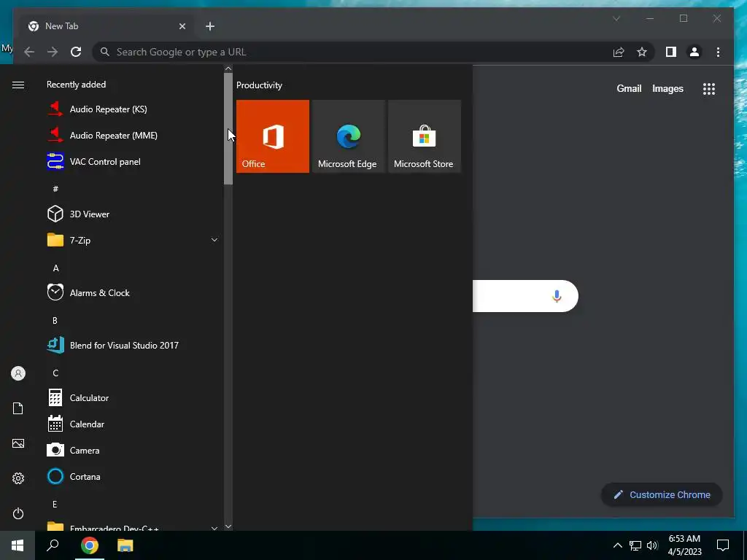
Task: Open Images link
Action: (x=667, y=88)
